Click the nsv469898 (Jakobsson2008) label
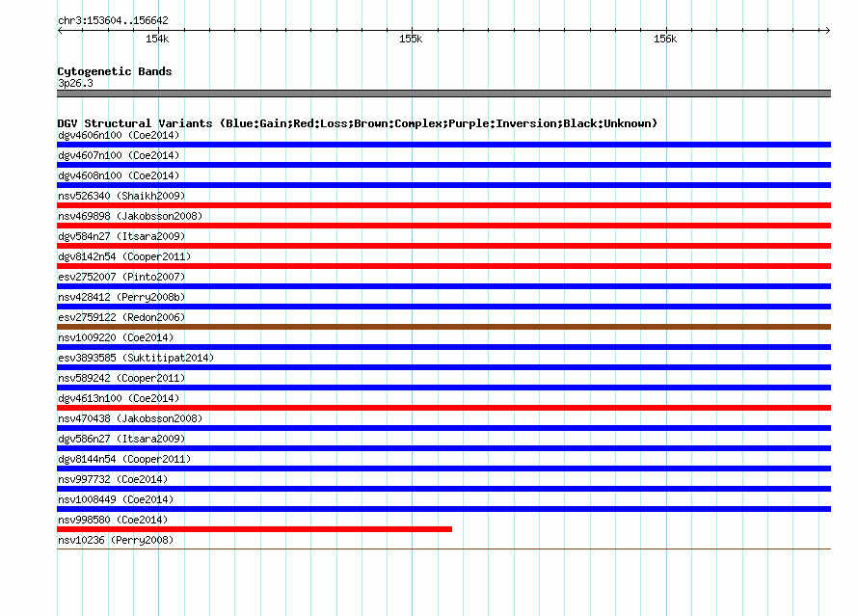Viewport: 858px width, 616px height. (x=130, y=216)
